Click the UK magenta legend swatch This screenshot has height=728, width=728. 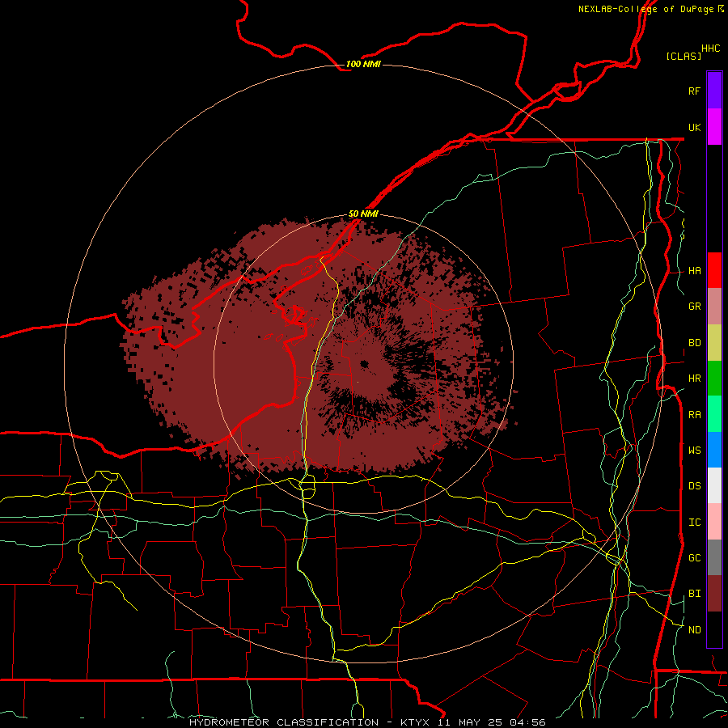tap(714, 127)
